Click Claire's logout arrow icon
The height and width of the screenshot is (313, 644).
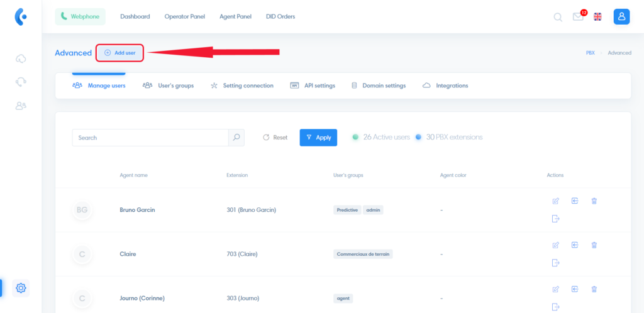(x=556, y=263)
